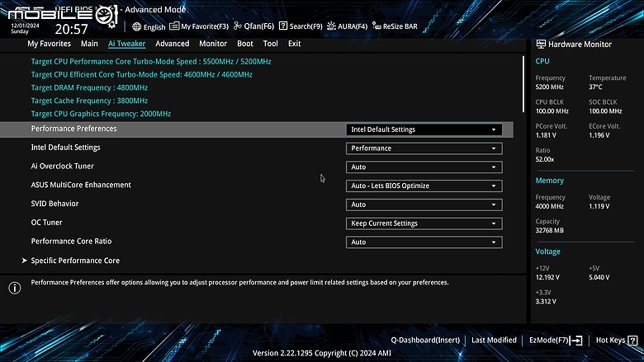Click the 20:57 clock display
Screen dimensions: 644x362
(72, 29)
